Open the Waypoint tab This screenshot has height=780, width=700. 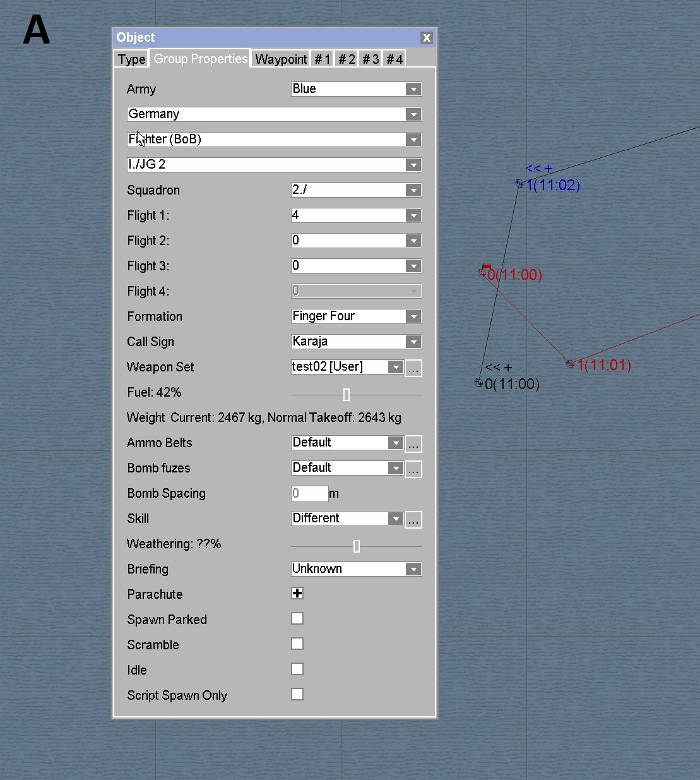click(281, 59)
